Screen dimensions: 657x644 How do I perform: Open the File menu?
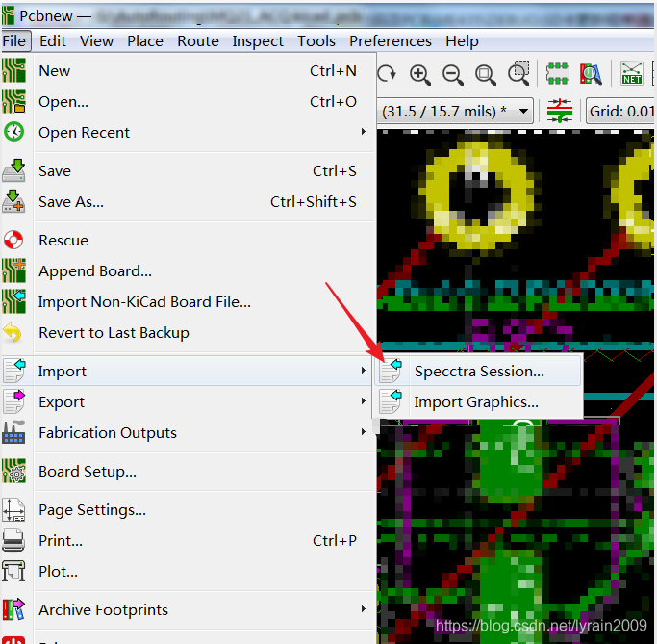[x=14, y=41]
